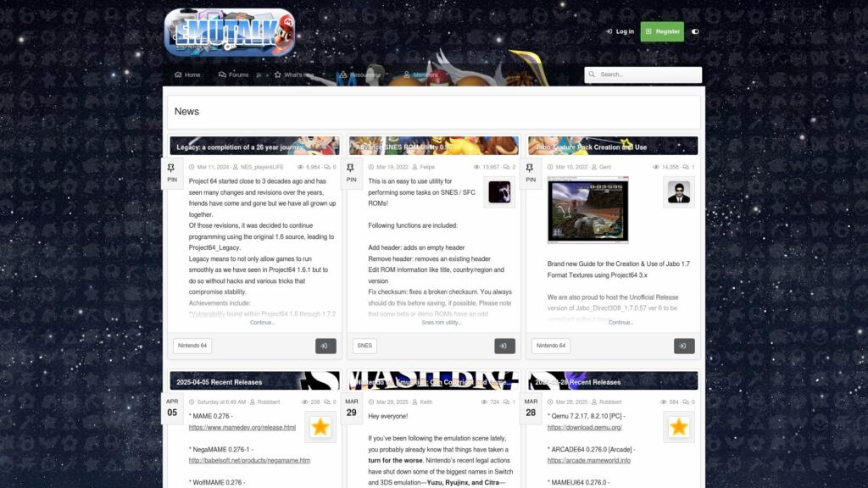
Task: Click 'Snes rom utility...' continue link
Action: pyautogui.click(x=441, y=323)
